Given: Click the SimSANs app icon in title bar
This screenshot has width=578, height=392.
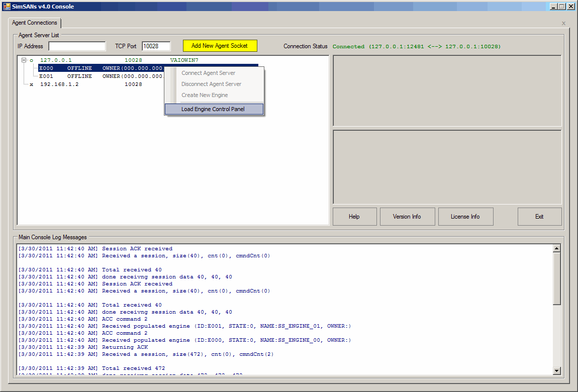Looking at the screenshot, I should 7,6.
